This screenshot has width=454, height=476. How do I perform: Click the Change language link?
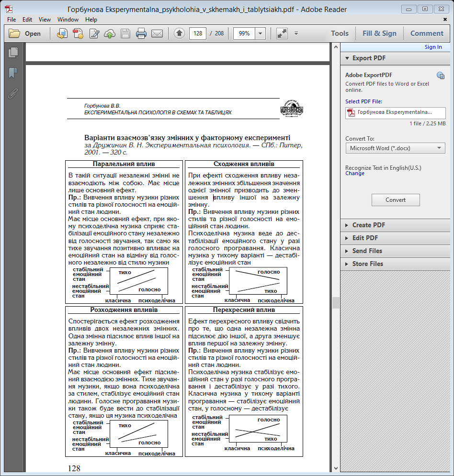[x=354, y=173]
